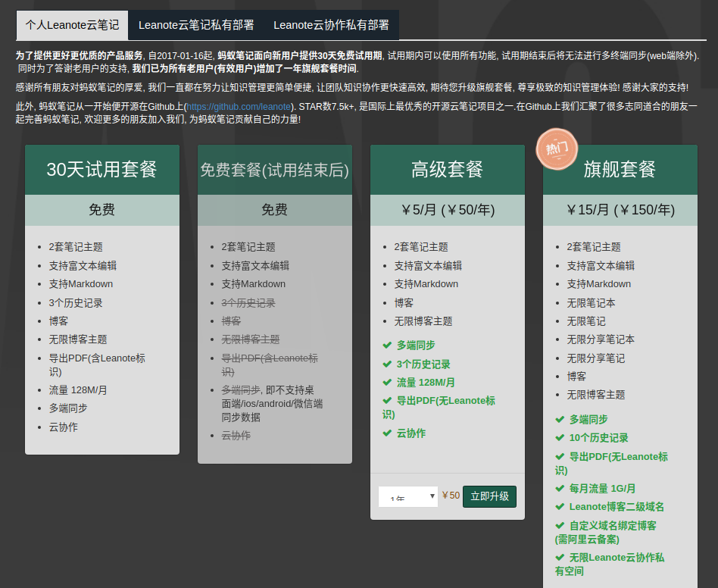Click checkmark icon beside 自定义域名绑定博客
718x588 pixels.
click(560, 525)
